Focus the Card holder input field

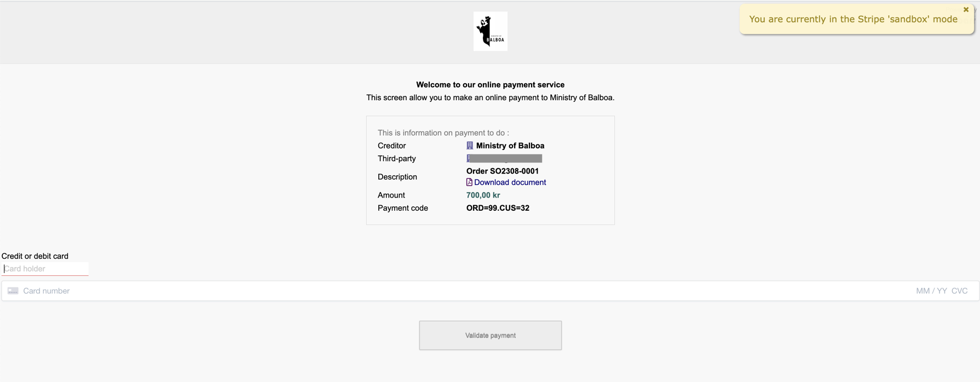[45, 269]
